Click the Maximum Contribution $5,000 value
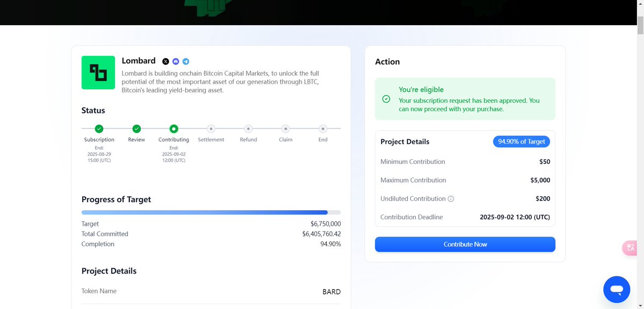Screen dimensions: 644x309 540,180
